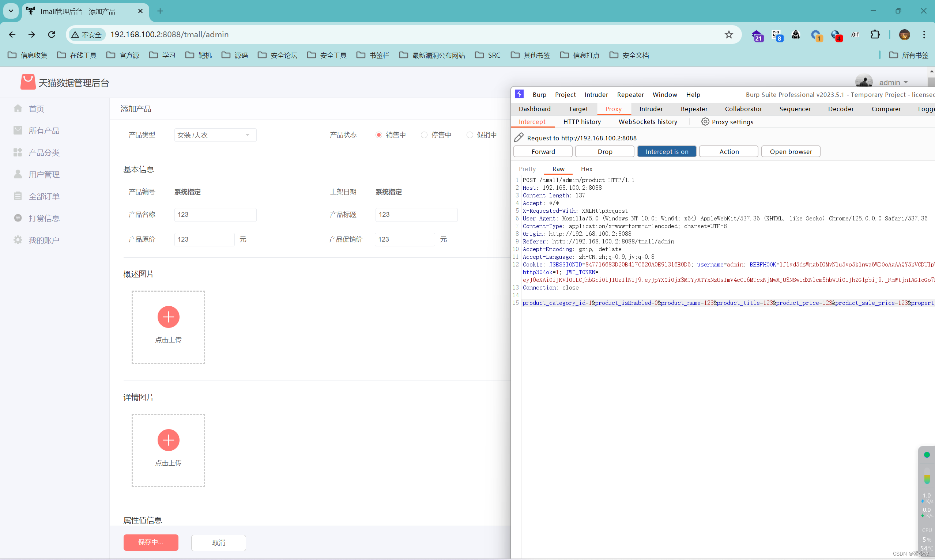Open the extensions puzzle icon
Screen dimensions: 935x560
(x=875, y=34)
